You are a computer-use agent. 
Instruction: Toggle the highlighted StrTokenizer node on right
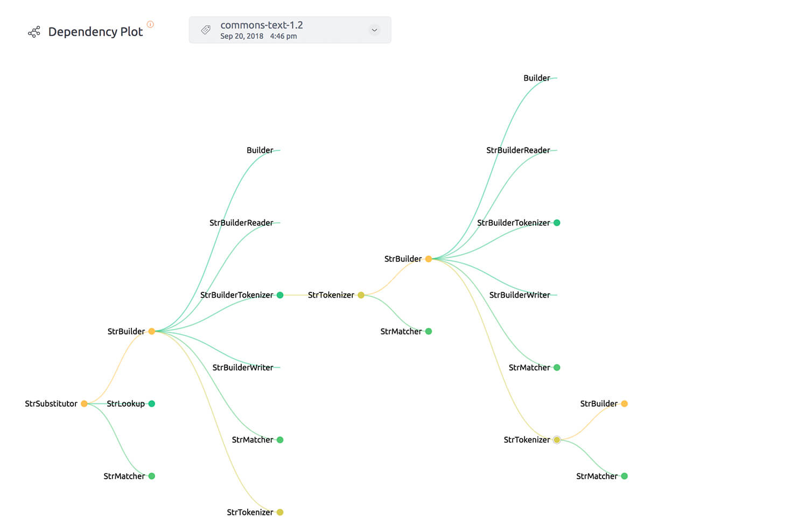557,440
